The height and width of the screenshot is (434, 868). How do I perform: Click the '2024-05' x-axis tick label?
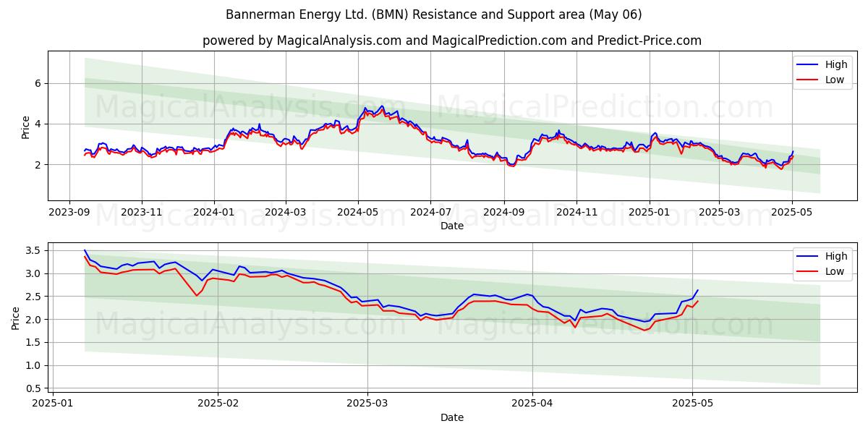point(357,213)
